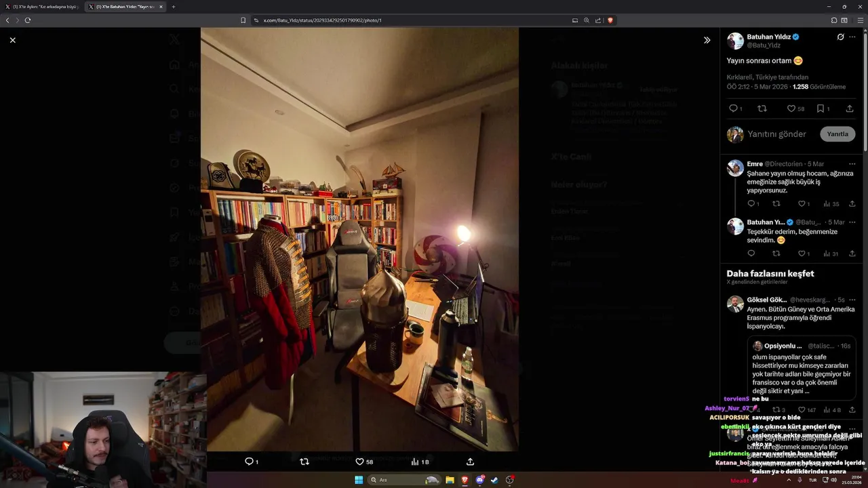Open the three-dot menu on Batuhan's 'Teşekkür ederim' reply
Viewport: 868px width, 488px height.
click(x=852, y=222)
